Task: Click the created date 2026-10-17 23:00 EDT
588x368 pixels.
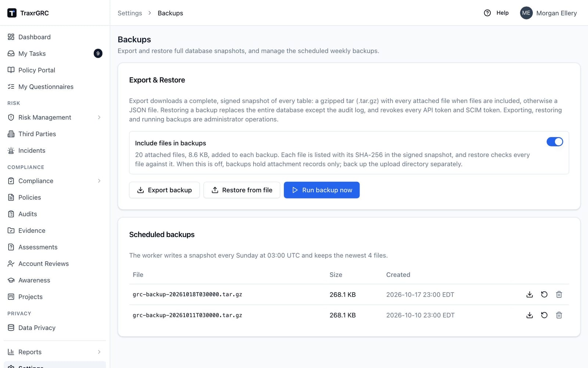Action: click(x=420, y=294)
